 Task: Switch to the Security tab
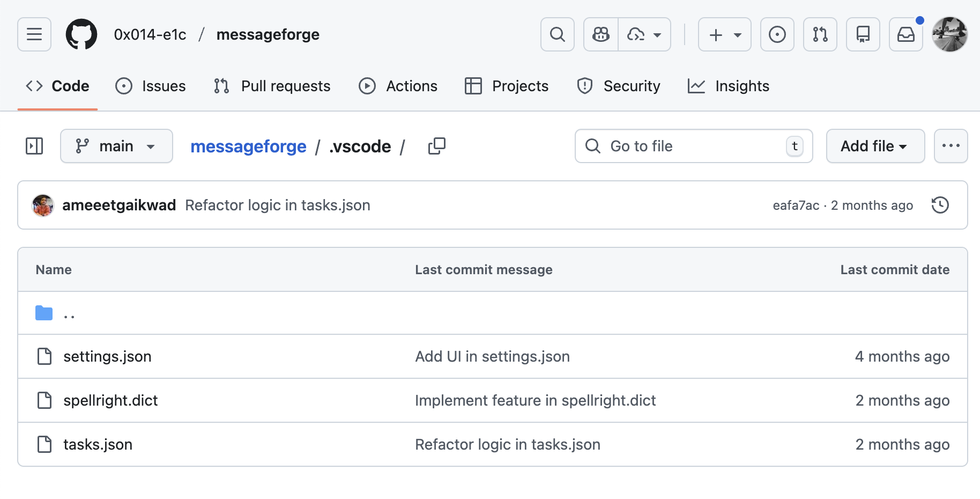click(x=618, y=86)
